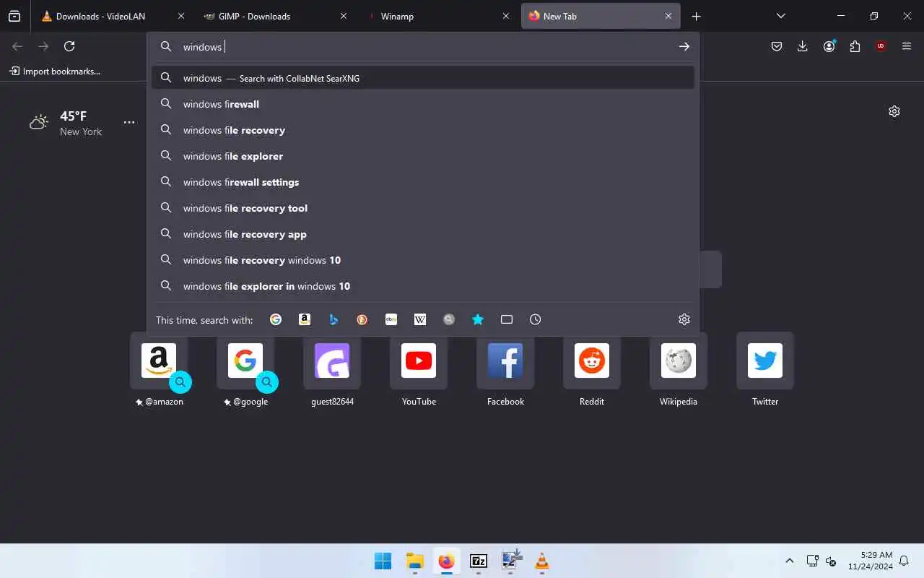Switch to GIMP - Downloads tab
The image size is (924, 578).
coord(276,16)
